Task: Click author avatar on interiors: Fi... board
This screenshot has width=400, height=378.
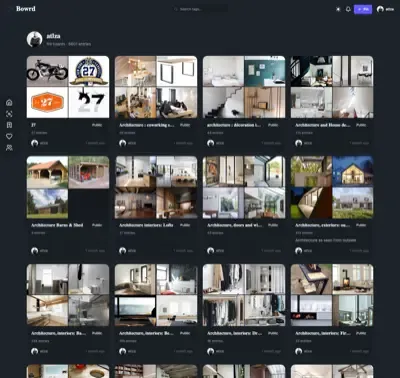Action: (x=298, y=351)
